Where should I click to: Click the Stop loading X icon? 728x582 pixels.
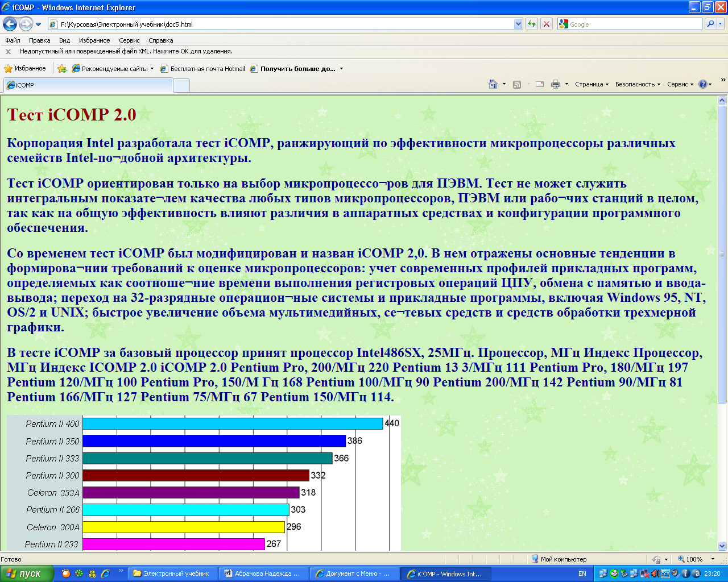point(546,24)
